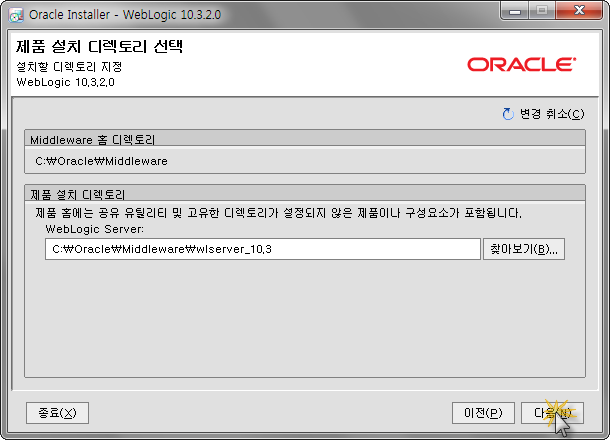Click the Oracle Installer title bar icon
The image size is (610, 440).
(16, 15)
